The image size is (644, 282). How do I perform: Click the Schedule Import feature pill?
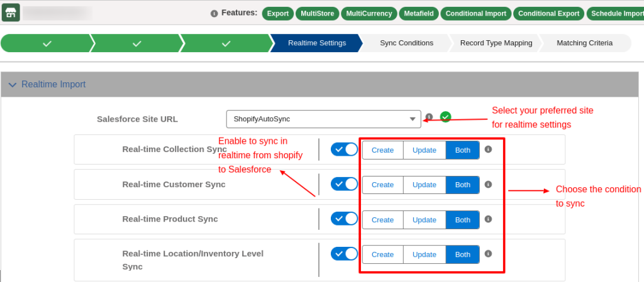(615, 14)
